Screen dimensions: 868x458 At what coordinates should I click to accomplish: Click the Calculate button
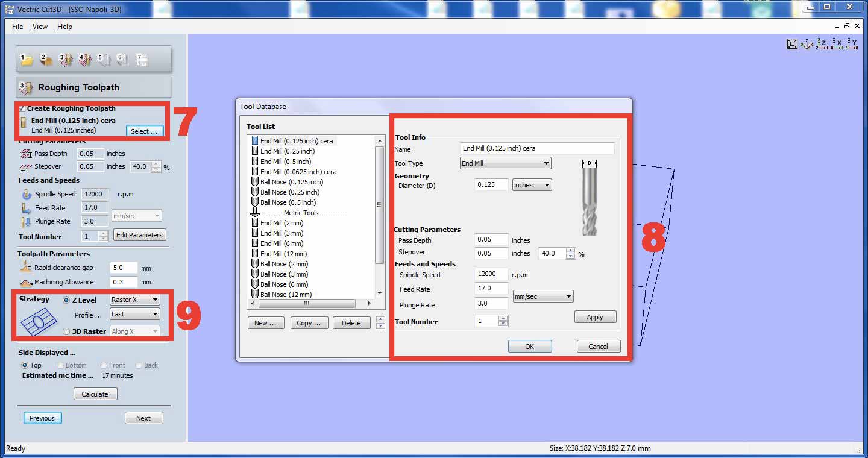point(95,394)
